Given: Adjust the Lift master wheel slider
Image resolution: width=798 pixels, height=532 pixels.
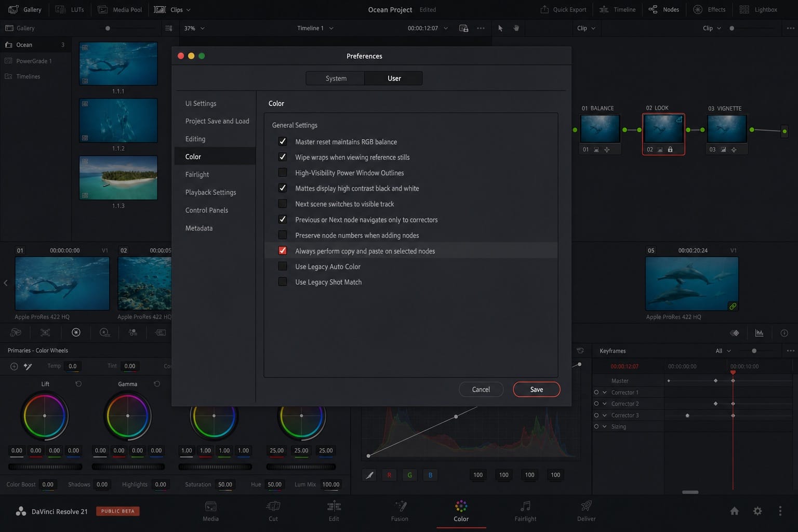Looking at the screenshot, I should pyautogui.click(x=45, y=467).
